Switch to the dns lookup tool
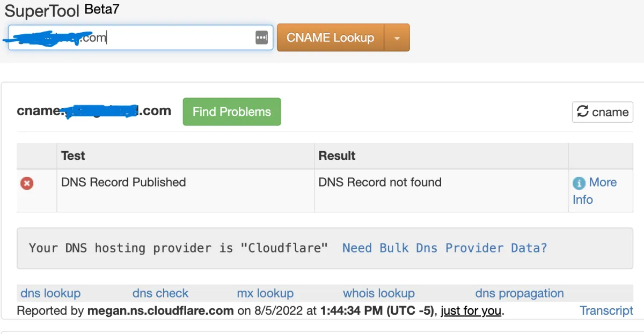Screen dimensions: 644x334 click(50, 293)
